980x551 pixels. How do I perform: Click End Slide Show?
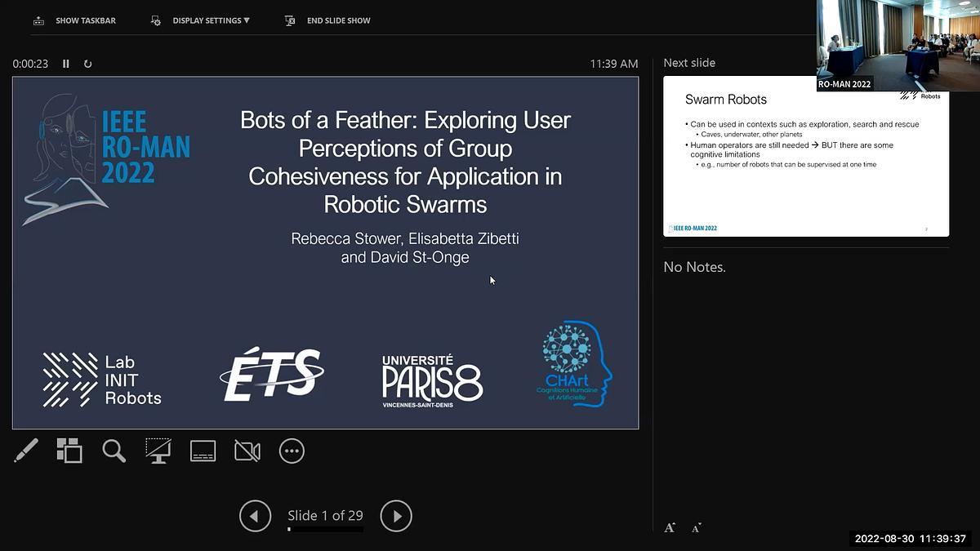(x=327, y=20)
